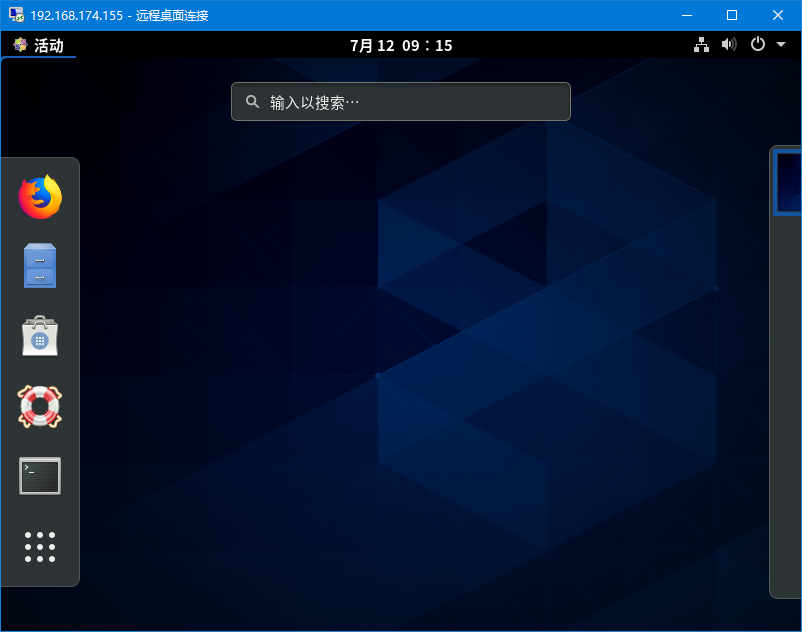The width and height of the screenshot is (802, 632).
Task: Launch Terminal from the dock
Action: click(x=40, y=476)
